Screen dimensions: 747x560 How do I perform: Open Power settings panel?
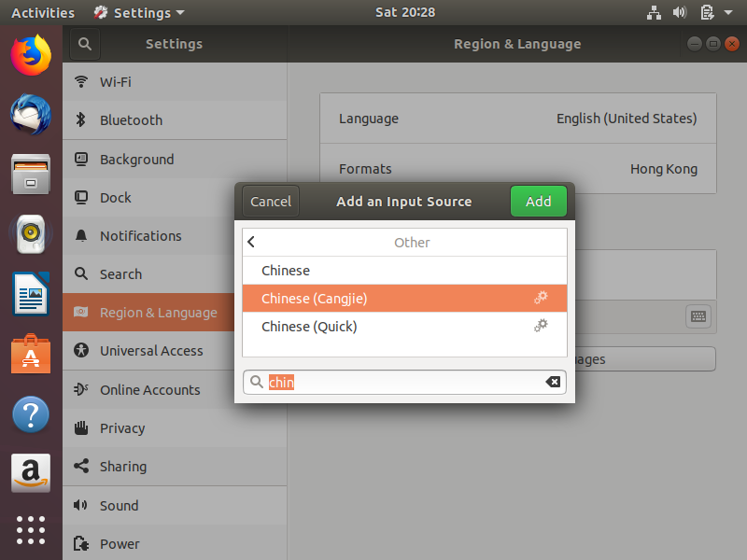click(x=175, y=543)
